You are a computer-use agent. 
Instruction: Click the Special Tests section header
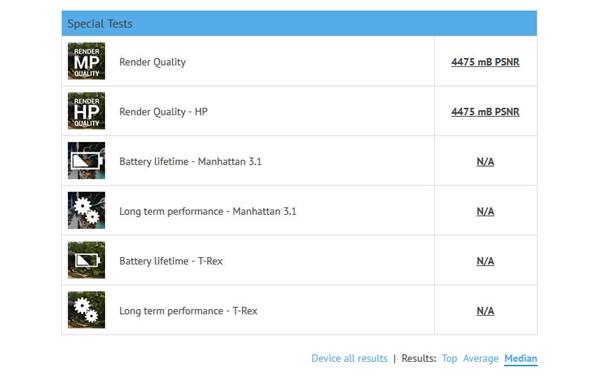(x=299, y=23)
